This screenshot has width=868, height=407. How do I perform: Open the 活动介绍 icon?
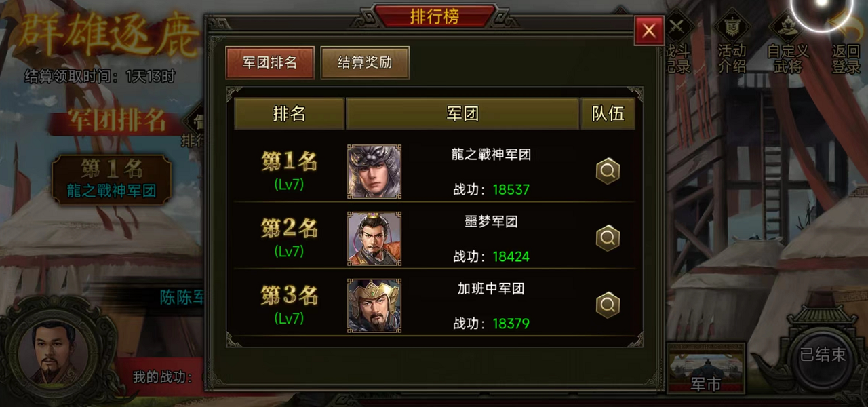pos(732,42)
